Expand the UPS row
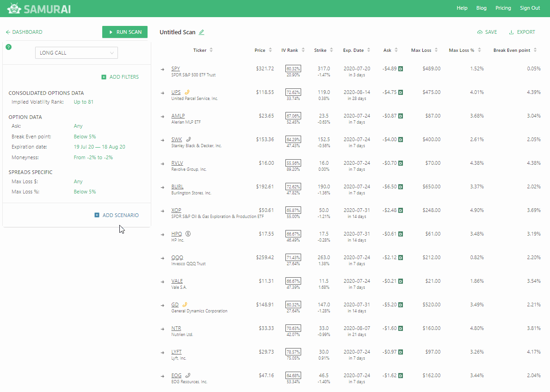Image resolution: width=550 pixels, height=392 pixels. coord(162,93)
